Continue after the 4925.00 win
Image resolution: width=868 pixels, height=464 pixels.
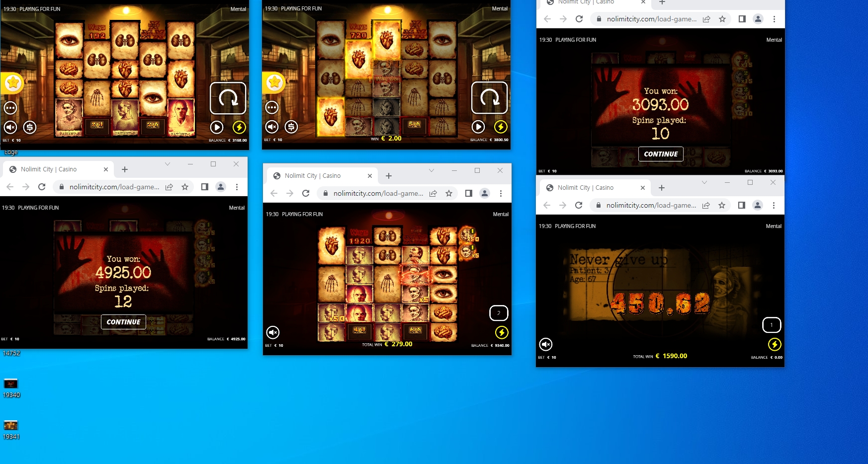124,322
